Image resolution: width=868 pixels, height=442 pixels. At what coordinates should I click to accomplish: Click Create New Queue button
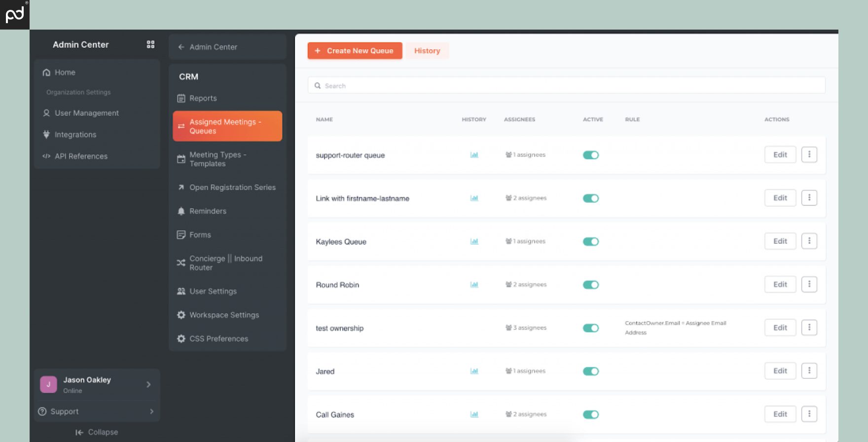(x=355, y=51)
